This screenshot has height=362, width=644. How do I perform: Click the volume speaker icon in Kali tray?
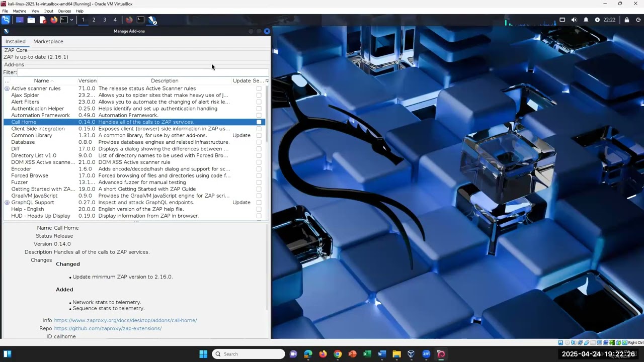pos(574,20)
